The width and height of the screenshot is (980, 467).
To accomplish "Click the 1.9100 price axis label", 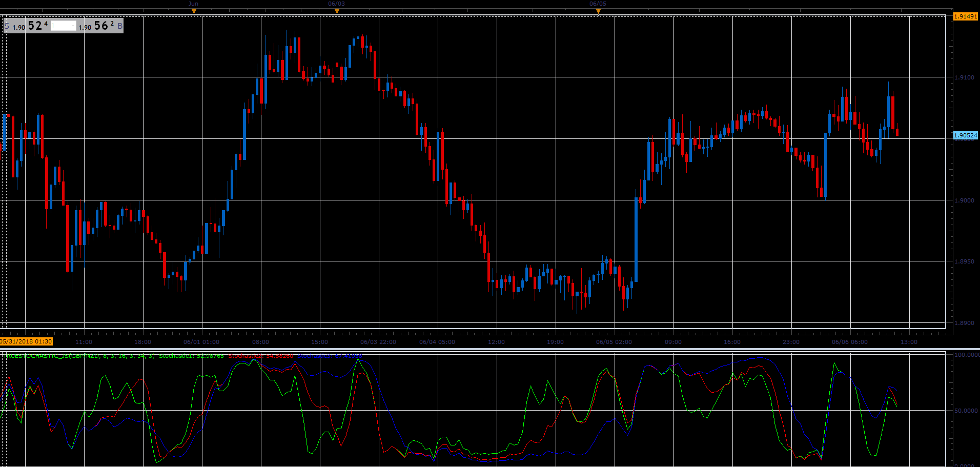I will 964,77.
